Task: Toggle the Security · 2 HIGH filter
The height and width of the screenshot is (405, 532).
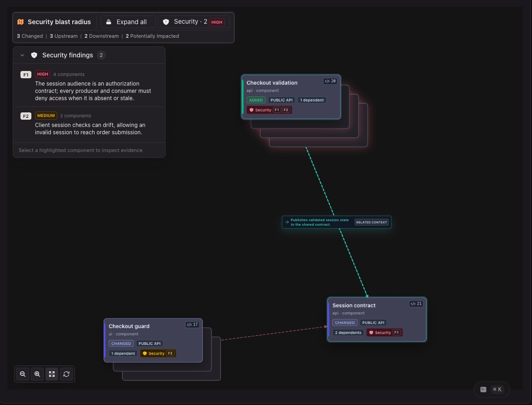Action: [194, 22]
